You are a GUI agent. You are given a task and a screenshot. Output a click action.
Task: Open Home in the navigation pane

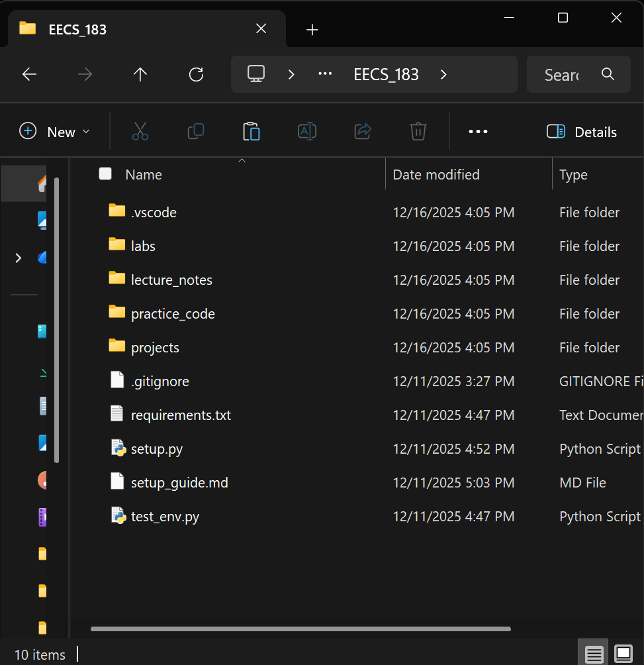42,183
